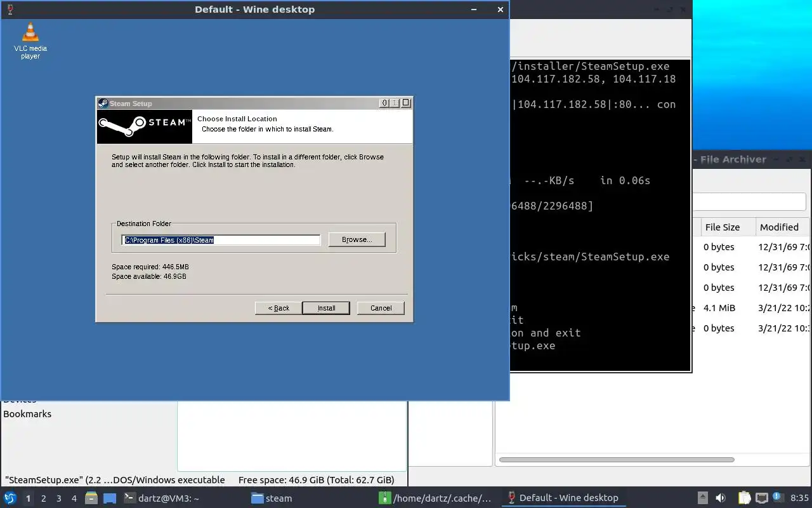Sort by the Modified column in File Archiver

click(783, 227)
